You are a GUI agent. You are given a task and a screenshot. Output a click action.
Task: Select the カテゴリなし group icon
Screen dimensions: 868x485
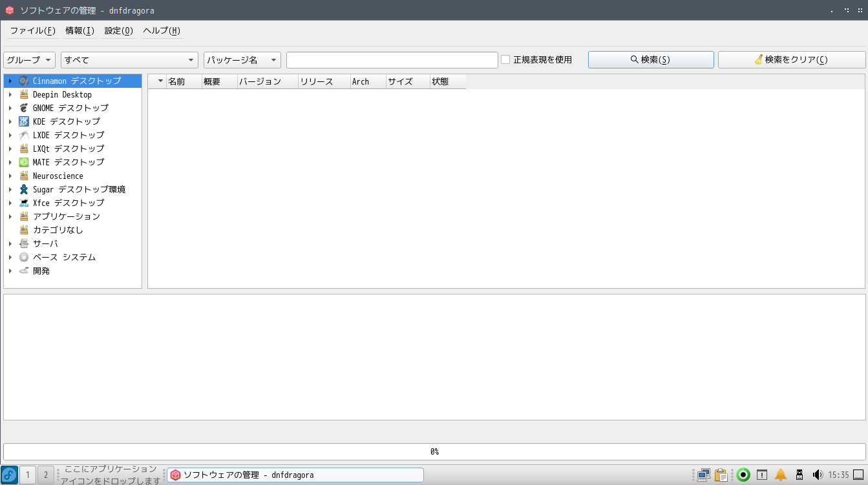(x=24, y=230)
